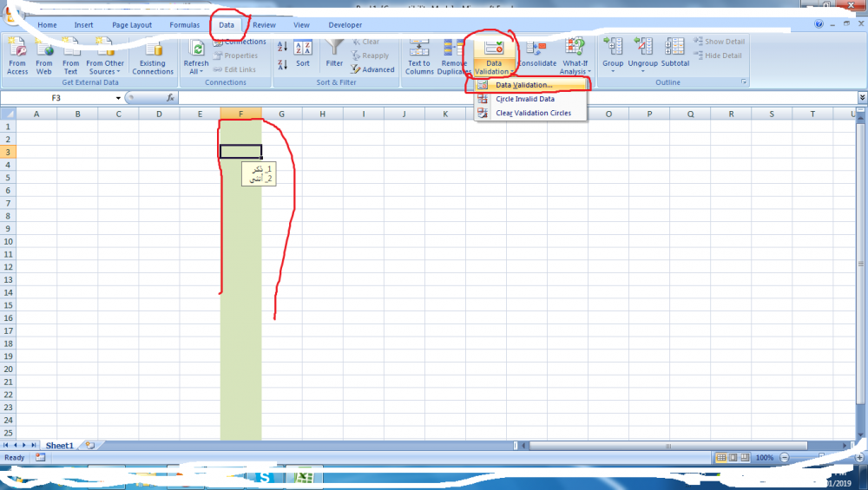
Task: Click the Text to Columns icon
Action: tap(419, 56)
